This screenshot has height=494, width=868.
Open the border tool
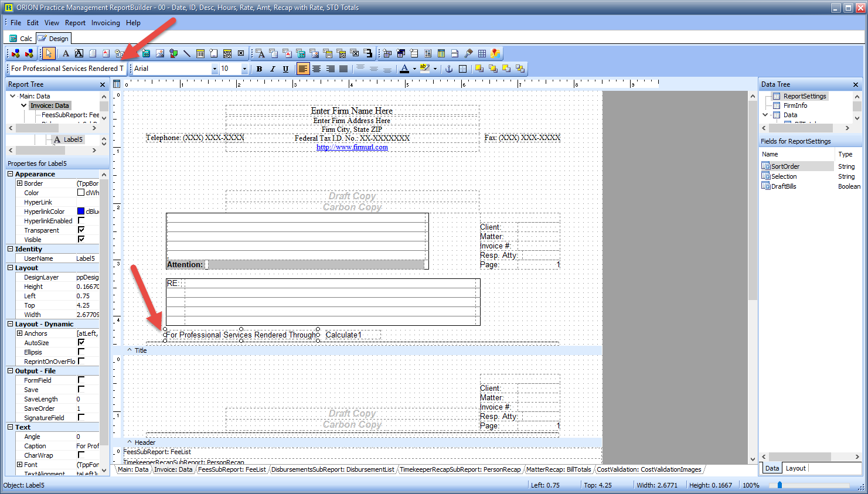click(x=462, y=69)
